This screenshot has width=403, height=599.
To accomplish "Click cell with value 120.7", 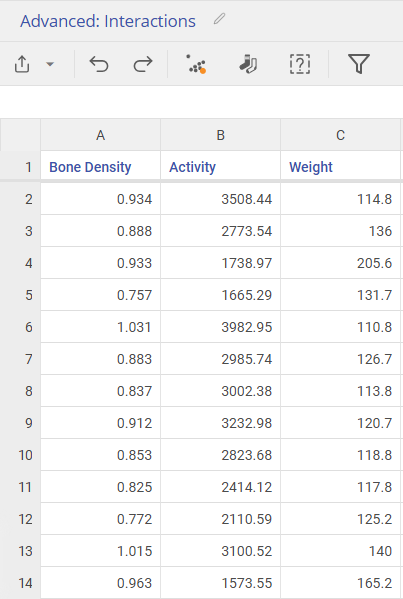I will pyautogui.click(x=340, y=423).
